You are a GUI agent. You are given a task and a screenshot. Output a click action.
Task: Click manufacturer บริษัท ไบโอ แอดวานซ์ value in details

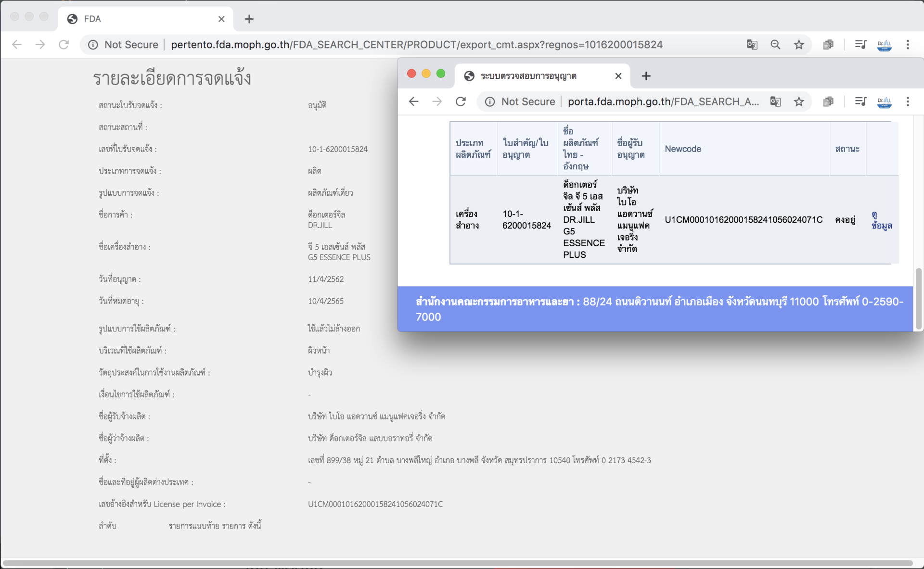[x=376, y=416]
